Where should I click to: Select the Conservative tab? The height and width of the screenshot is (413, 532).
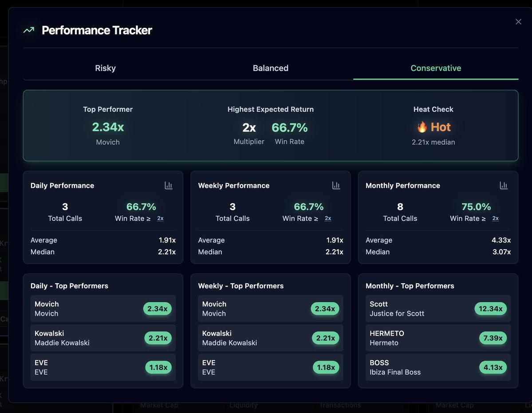[435, 68]
